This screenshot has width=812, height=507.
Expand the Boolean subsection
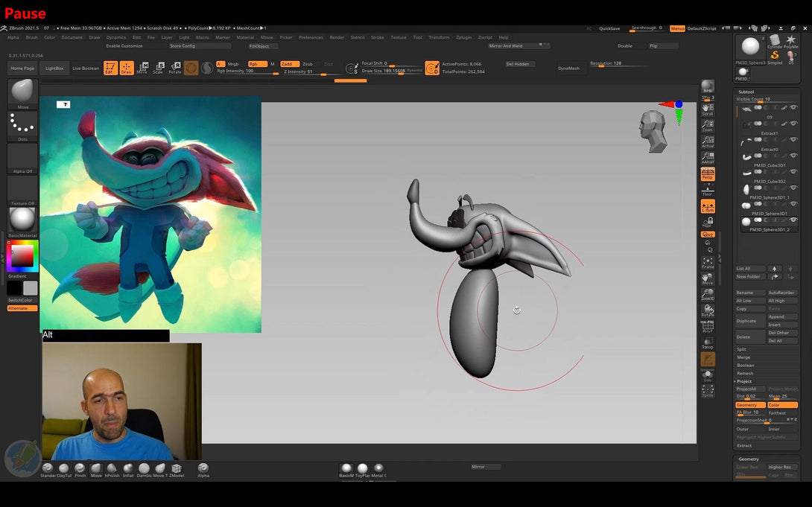(x=745, y=366)
